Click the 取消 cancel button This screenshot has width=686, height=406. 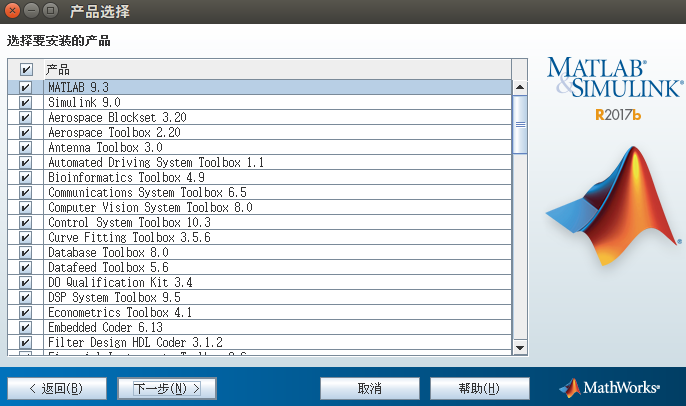pos(370,388)
